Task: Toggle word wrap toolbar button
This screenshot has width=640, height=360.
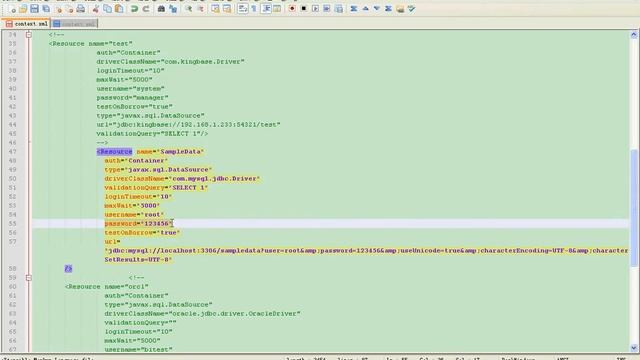Action: [x=242, y=9]
